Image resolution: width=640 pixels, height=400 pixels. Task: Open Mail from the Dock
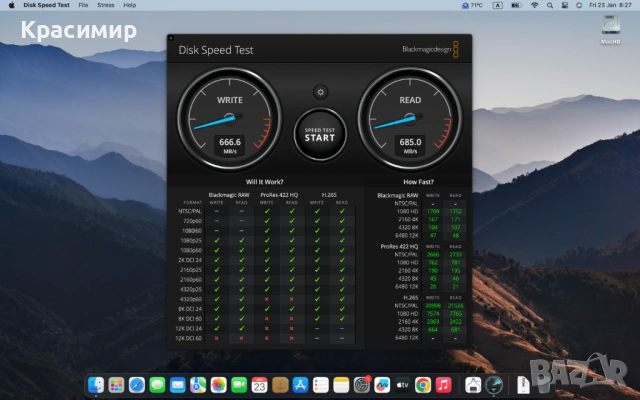(178, 385)
